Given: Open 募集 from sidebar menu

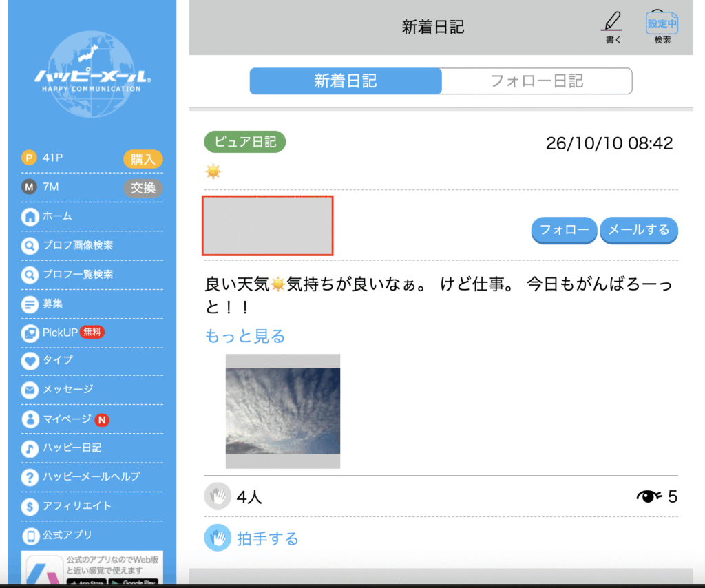Looking at the screenshot, I should [x=92, y=304].
